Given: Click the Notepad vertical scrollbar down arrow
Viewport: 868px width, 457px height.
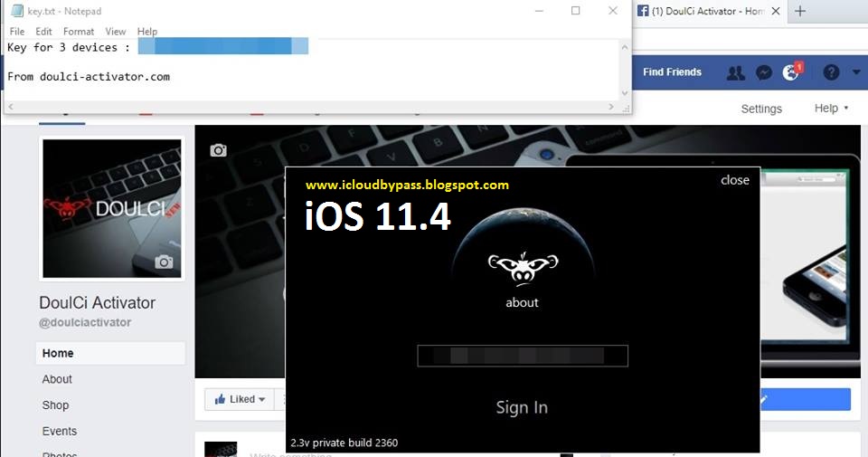Looking at the screenshot, I should click(x=625, y=93).
